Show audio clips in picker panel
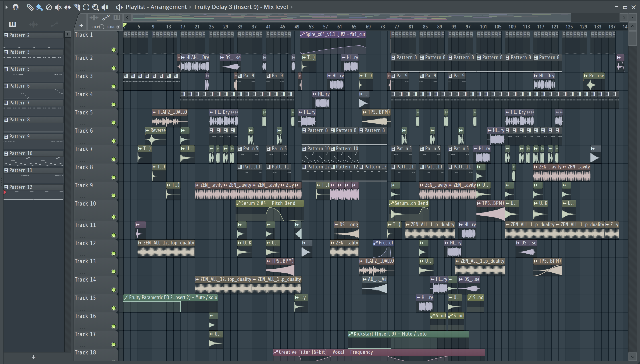The height and width of the screenshot is (364, 640). click(x=33, y=24)
